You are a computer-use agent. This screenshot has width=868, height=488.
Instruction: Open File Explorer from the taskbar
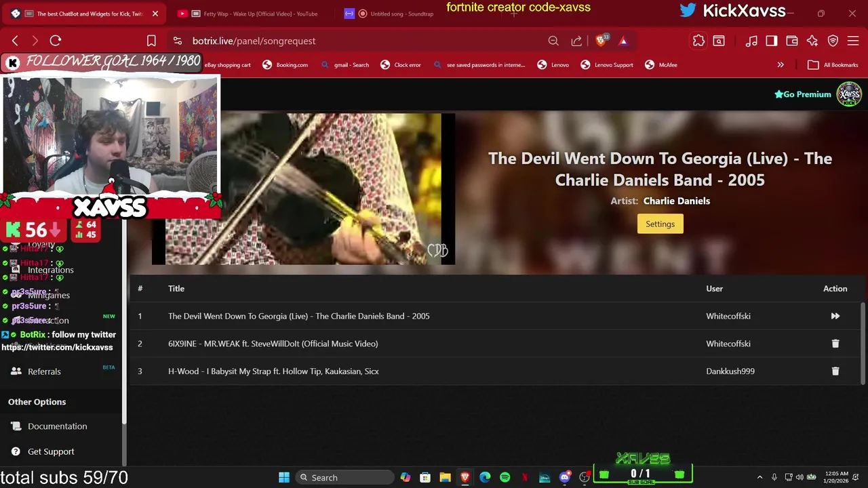click(x=445, y=477)
